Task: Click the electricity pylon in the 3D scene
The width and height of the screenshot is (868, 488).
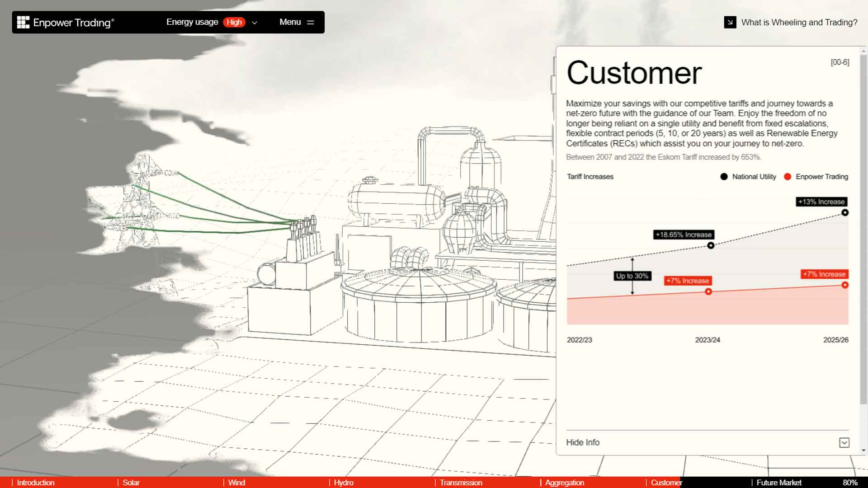Action: click(x=140, y=201)
